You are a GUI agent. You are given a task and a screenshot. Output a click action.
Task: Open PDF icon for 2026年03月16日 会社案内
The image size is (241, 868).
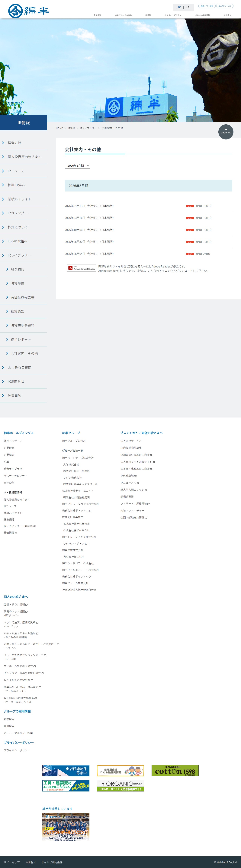point(190,218)
